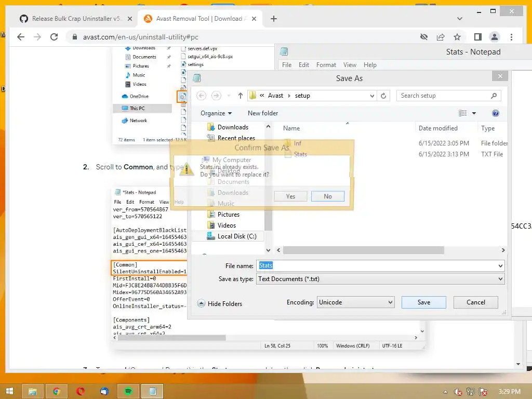Viewport: 532px width, 399px height.
Task: Open the Organize dropdown menu
Action: pos(216,113)
